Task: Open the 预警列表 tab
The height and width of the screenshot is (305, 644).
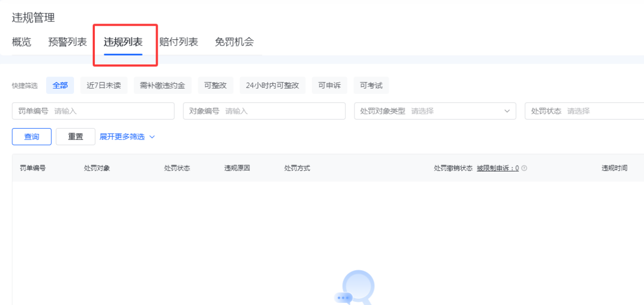Action: (68, 42)
